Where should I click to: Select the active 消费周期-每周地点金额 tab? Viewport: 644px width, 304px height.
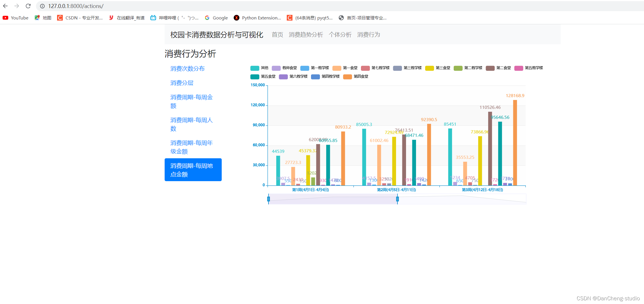(193, 170)
